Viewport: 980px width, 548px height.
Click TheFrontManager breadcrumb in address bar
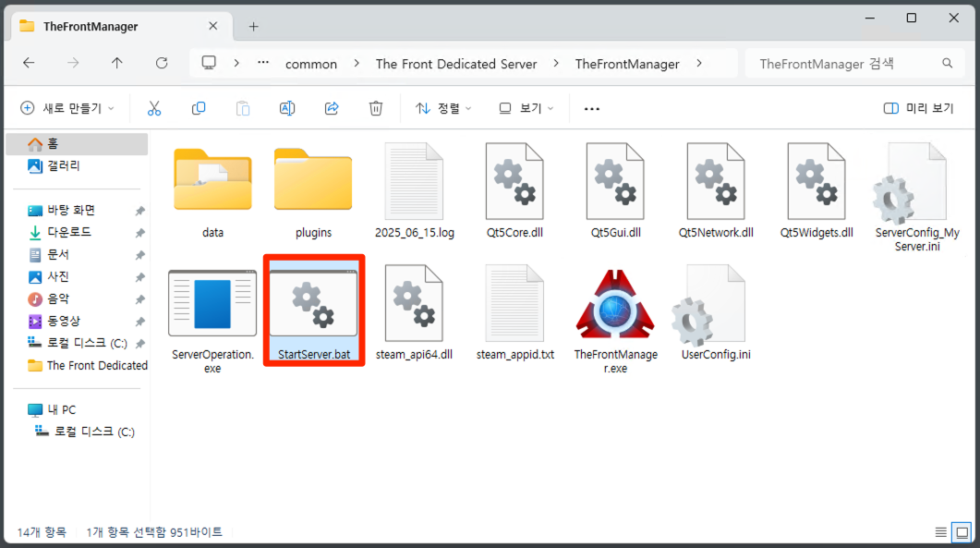pos(627,64)
